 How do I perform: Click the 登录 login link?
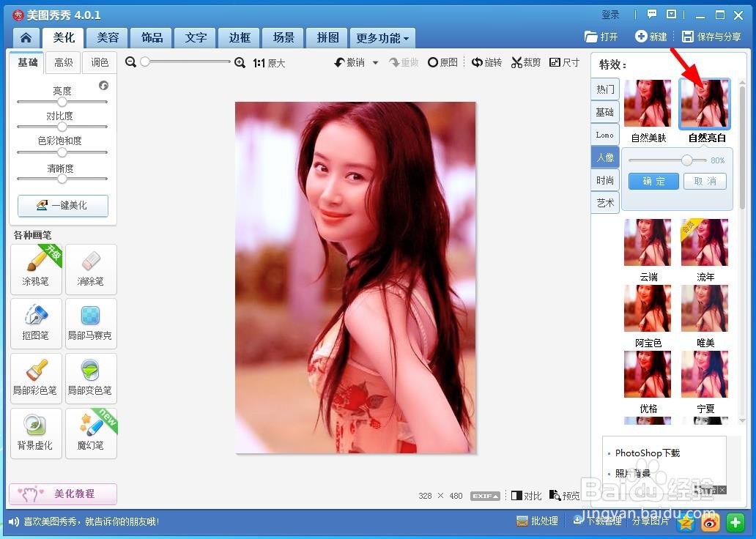click(610, 15)
